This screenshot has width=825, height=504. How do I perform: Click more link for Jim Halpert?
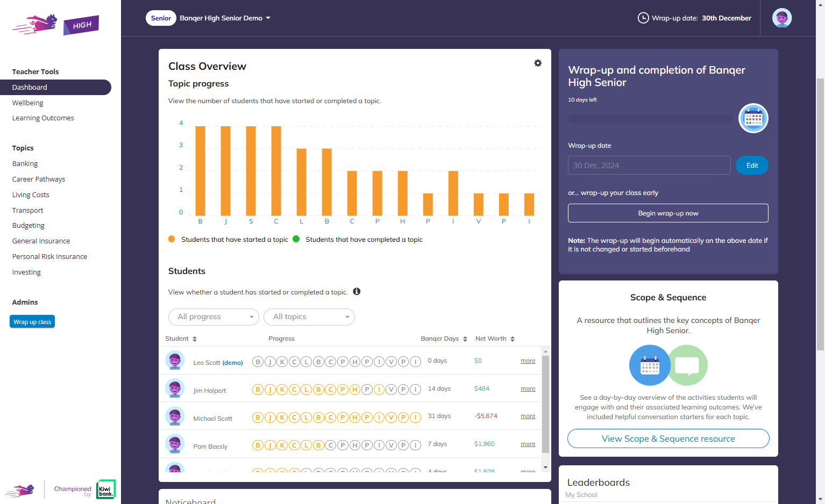(x=528, y=388)
